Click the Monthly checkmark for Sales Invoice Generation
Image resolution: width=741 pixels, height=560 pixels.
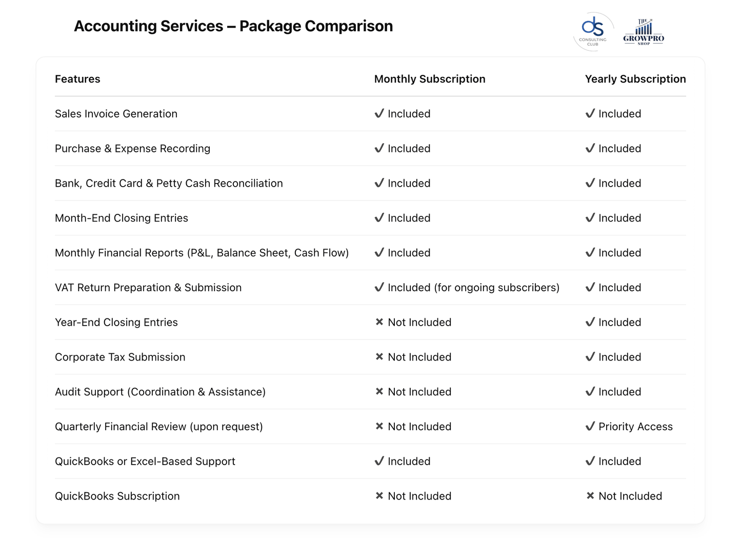pos(379,113)
